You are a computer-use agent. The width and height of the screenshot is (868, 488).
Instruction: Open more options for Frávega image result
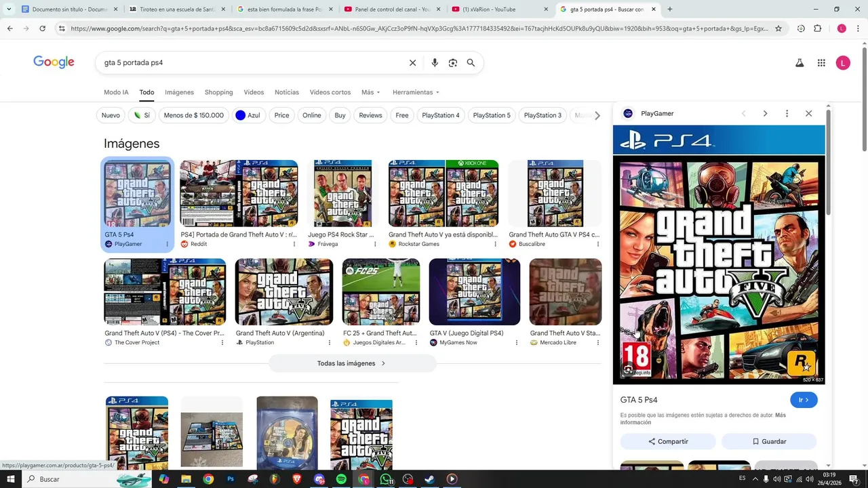(x=376, y=244)
